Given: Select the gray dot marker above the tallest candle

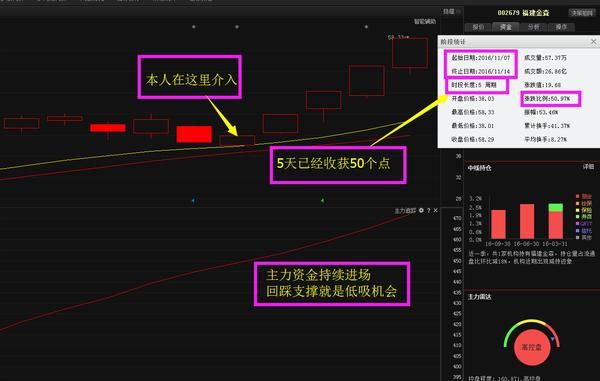Looking at the screenshot, I should point(366,27).
